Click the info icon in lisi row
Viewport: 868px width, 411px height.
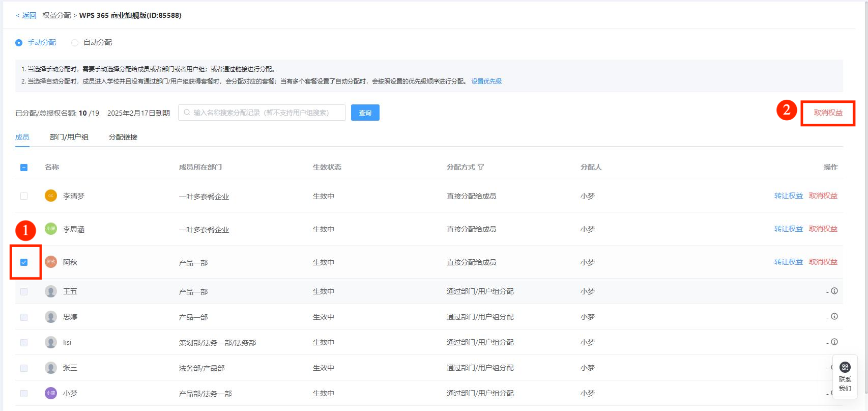834,342
